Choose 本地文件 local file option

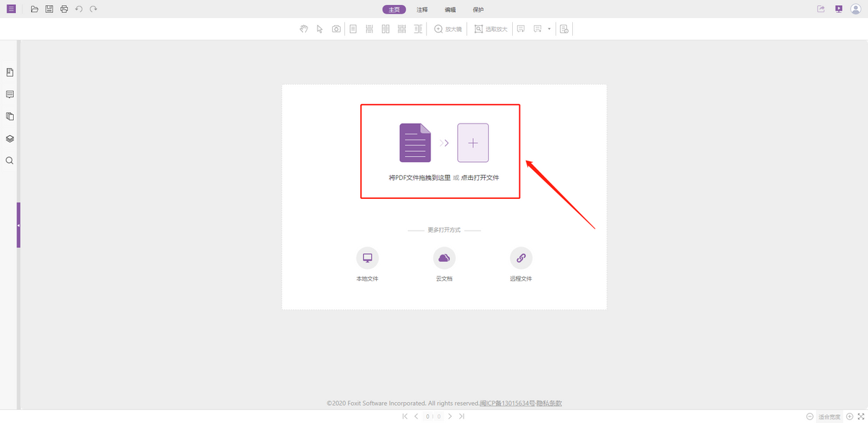coord(367,264)
